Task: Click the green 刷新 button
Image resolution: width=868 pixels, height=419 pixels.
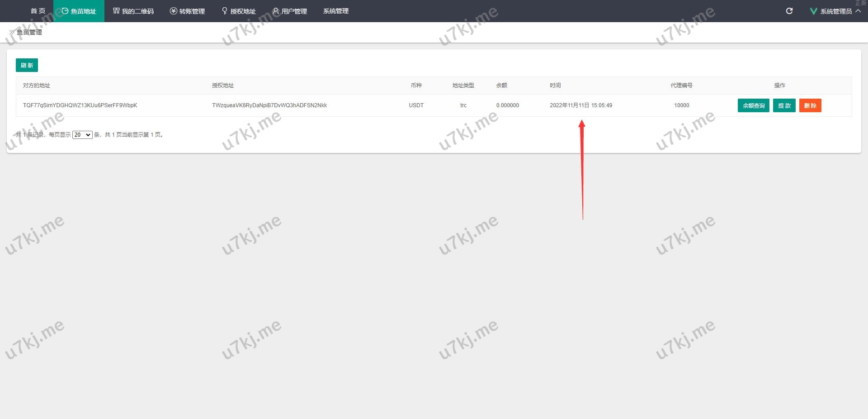Action: [27, 66]
